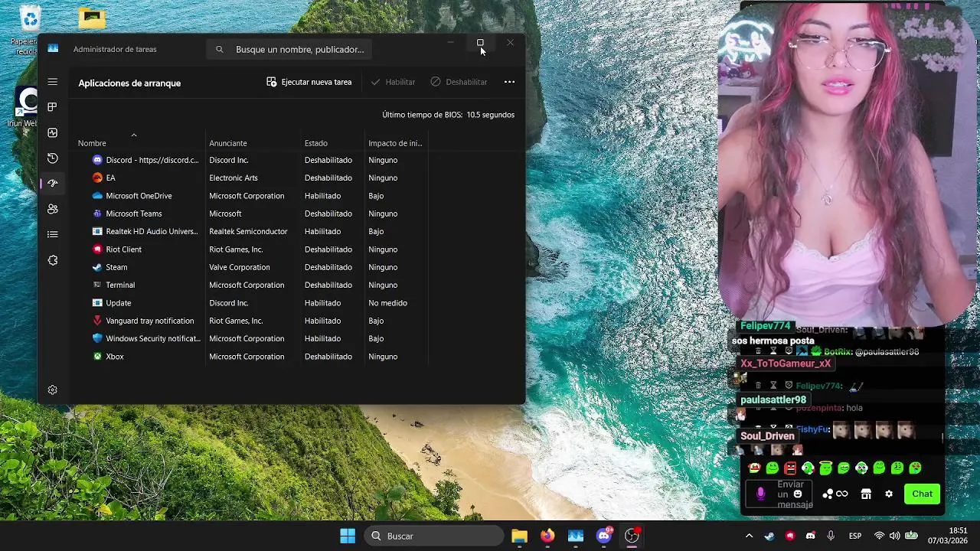Viewport: 980px width, 551px height.
Task: Open Firefox from the taskbar
Action: (x=547, y=536)
